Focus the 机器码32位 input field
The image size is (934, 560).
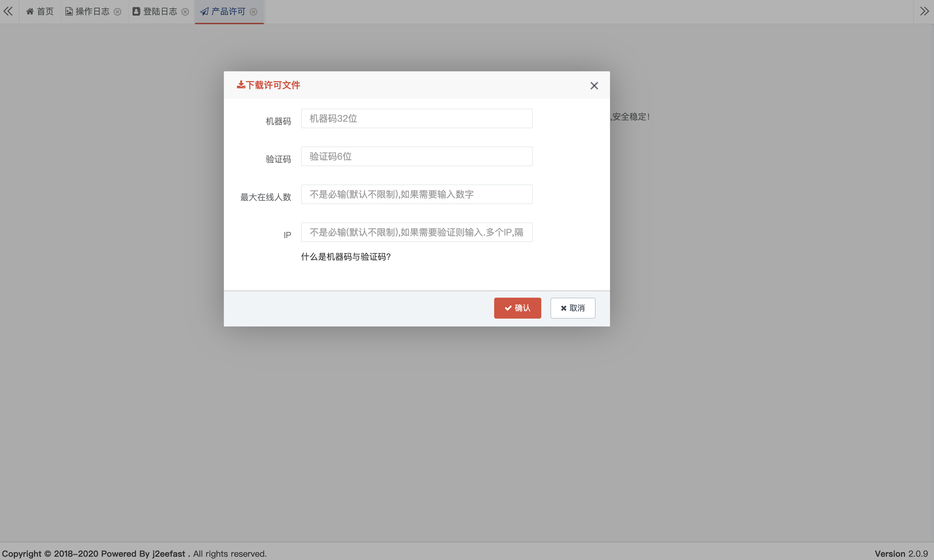pyautogui.click(x=416, y=118)
